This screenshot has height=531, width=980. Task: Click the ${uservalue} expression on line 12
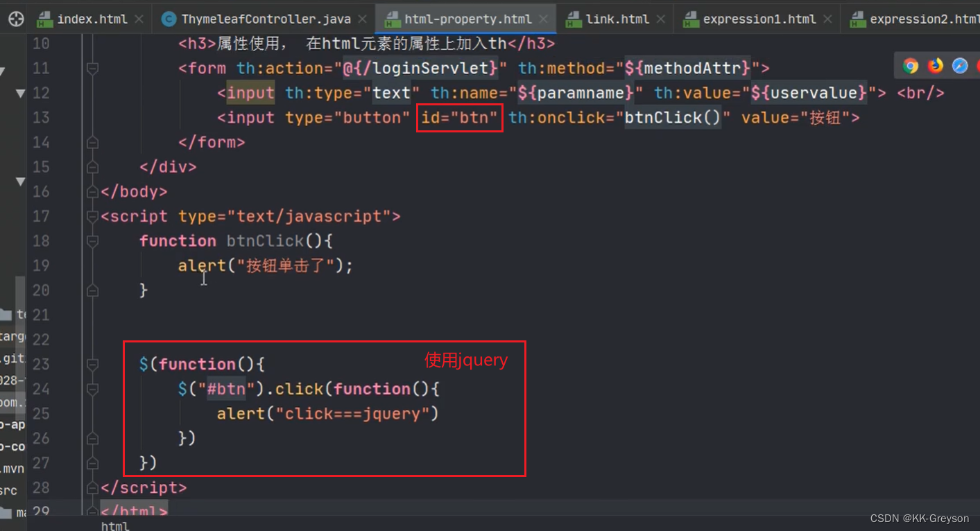(x=809, y=93)
